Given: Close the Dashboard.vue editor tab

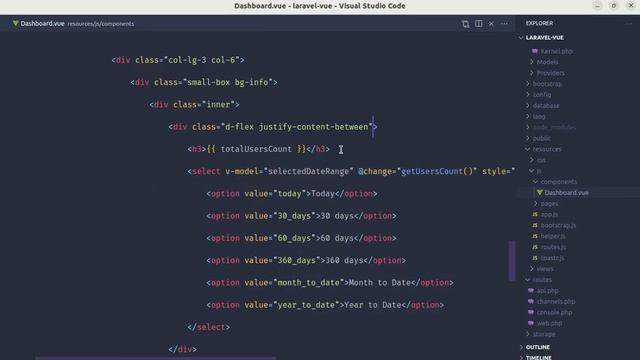Looking at the screenshot, I should point(491,24).
